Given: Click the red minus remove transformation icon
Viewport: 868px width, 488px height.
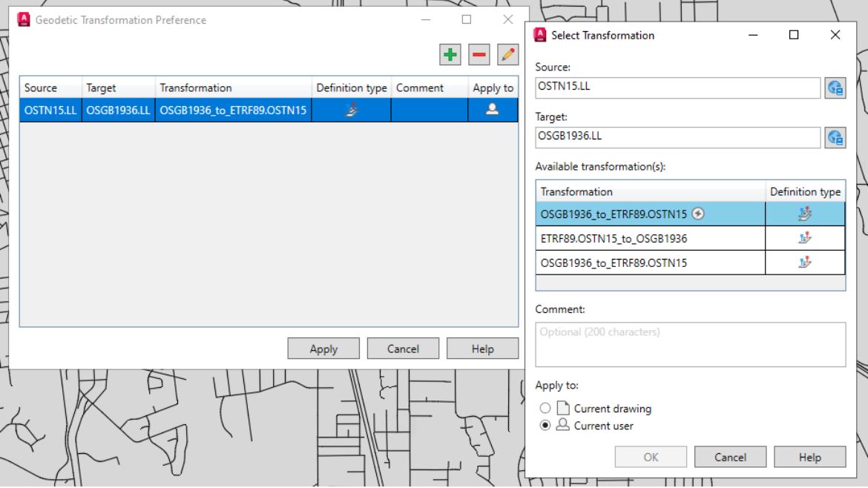Looking at the screenshot, I should [479, 55].
